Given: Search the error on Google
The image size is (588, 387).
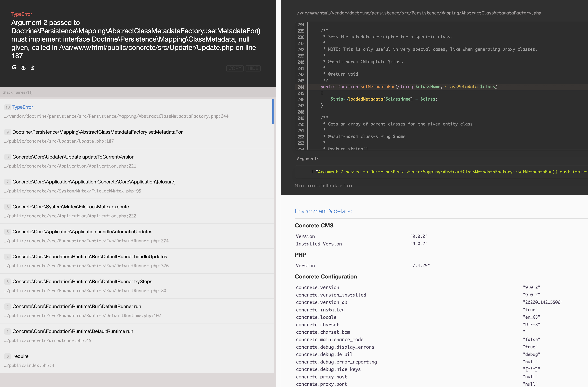Looking at the screenshot, I should (x=14, y=67).
